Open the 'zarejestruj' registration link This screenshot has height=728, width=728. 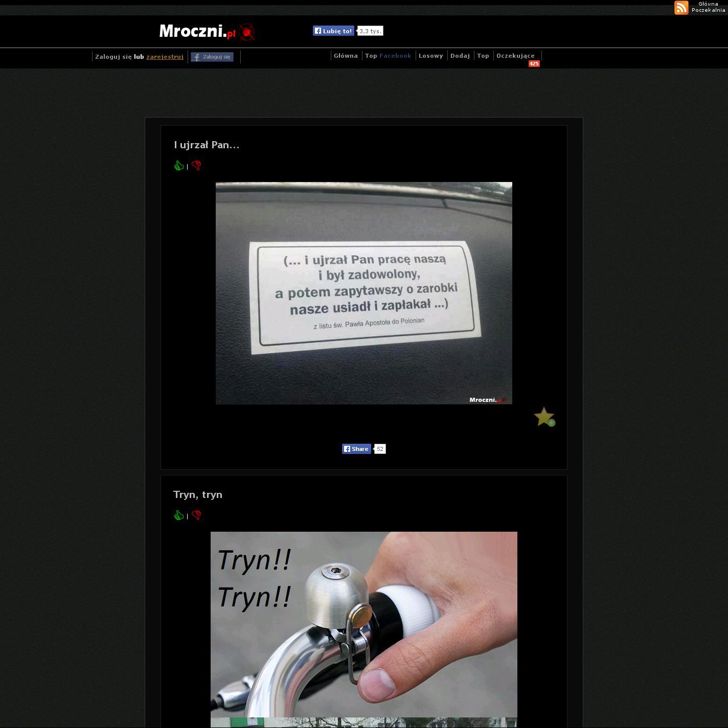click(x=165, y=57)
